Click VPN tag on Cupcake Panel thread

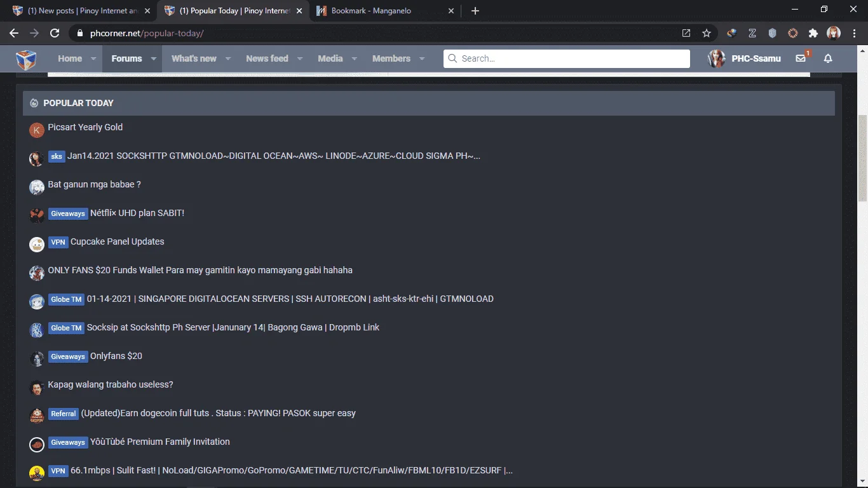(x=58, y=242)
